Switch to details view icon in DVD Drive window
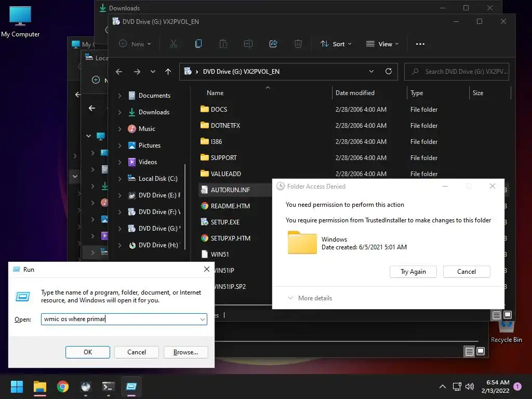Image resolution: width=532 pixels, height=399 pixels. tap(496, 315)
